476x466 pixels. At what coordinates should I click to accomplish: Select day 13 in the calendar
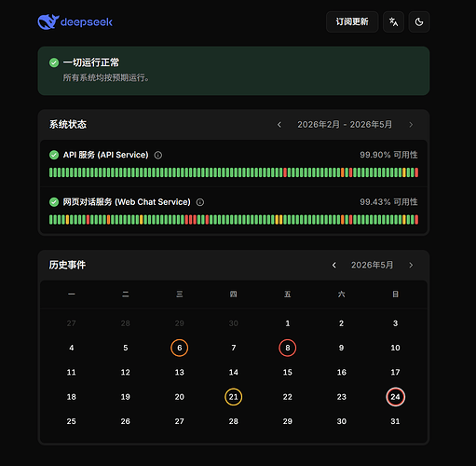180,372
